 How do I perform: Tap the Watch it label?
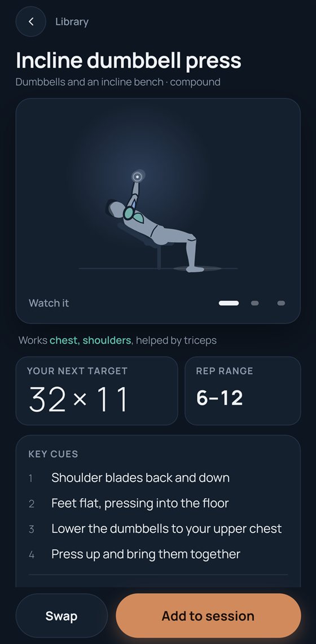click(x=49, y=303)
